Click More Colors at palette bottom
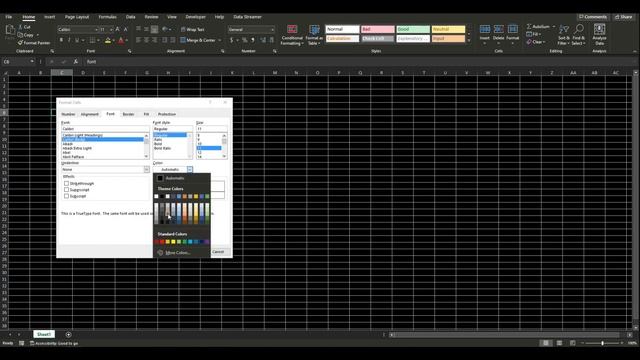Viewport: 640px width, 360px height. 178,253
